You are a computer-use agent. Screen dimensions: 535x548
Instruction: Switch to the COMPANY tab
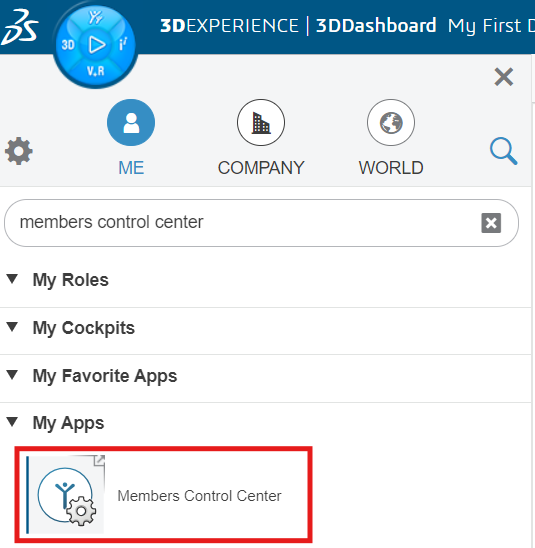tap(261, 138)
